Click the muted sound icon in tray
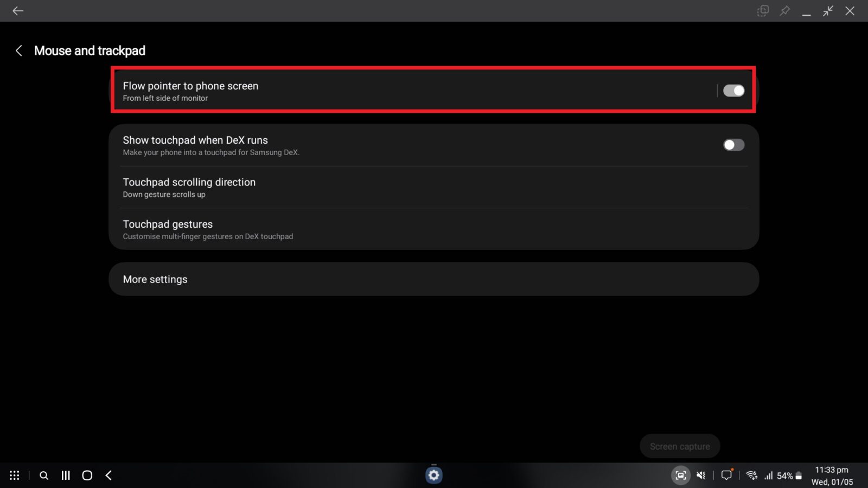 pyautogui.click(x=701, y=476)
